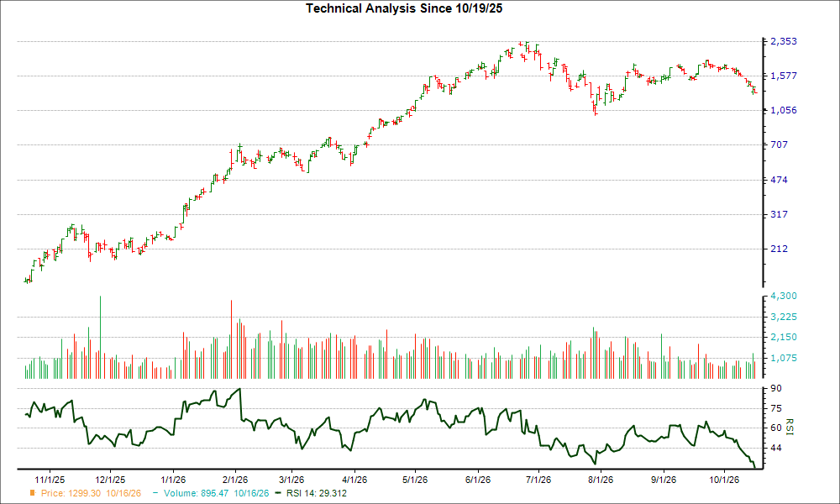840x504 pixels.
Task: Click the RSI axis value 75
Action: click(x=776, y=408)
